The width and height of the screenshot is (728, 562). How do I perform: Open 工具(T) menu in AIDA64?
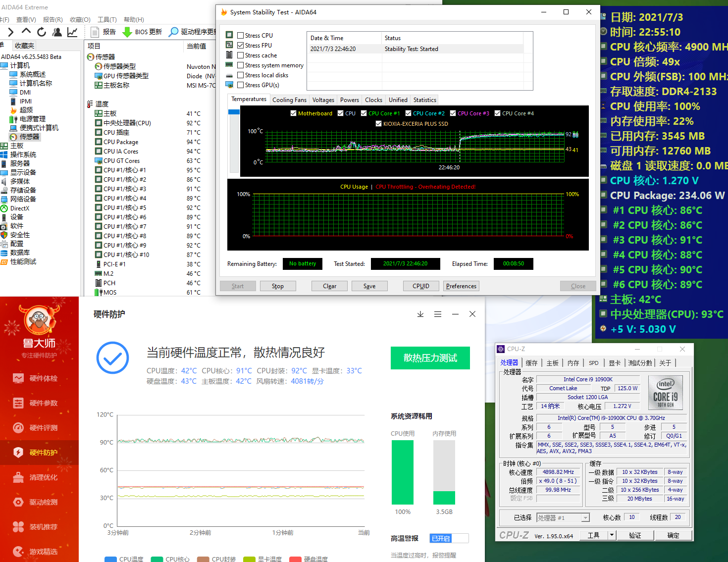(107, 20)
